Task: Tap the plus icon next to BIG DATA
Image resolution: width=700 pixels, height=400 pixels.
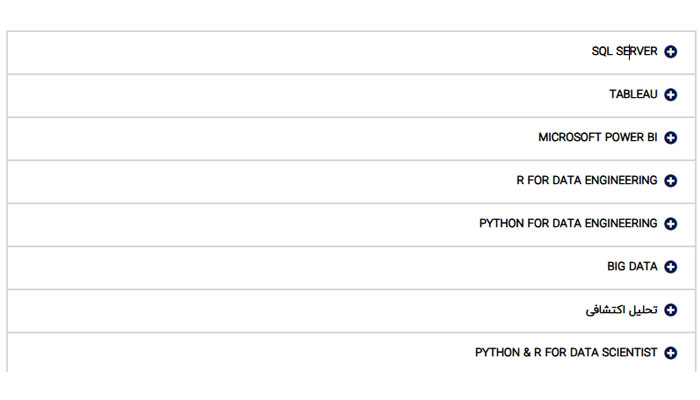Action: [671, 267]
